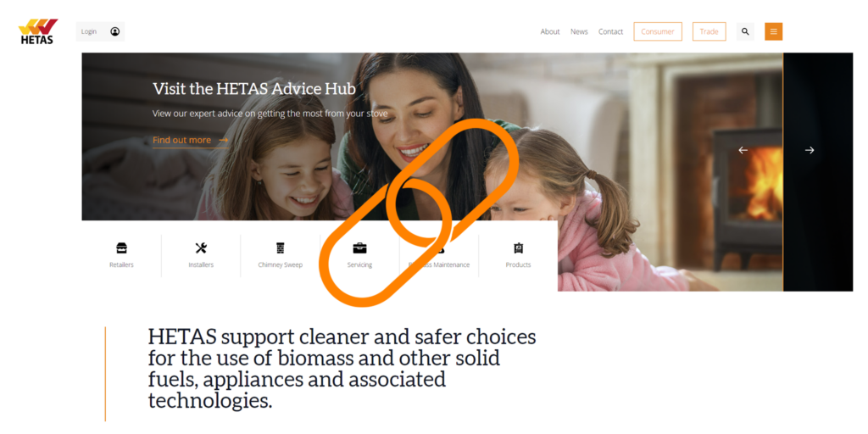Click the Chimney Sweep icon
The height and width of the screenshot is (434, 868).
[280, 248]
